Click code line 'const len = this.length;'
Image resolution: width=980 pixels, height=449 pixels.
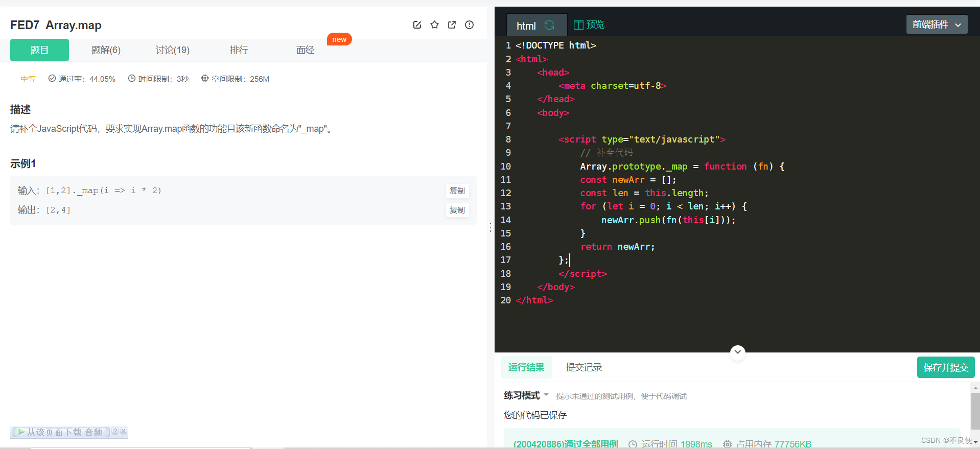coord(644,193)
